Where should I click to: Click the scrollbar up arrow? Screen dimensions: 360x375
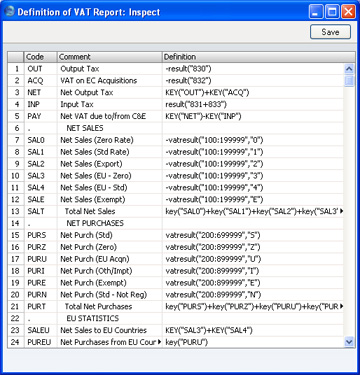click(x=349, y=69)
